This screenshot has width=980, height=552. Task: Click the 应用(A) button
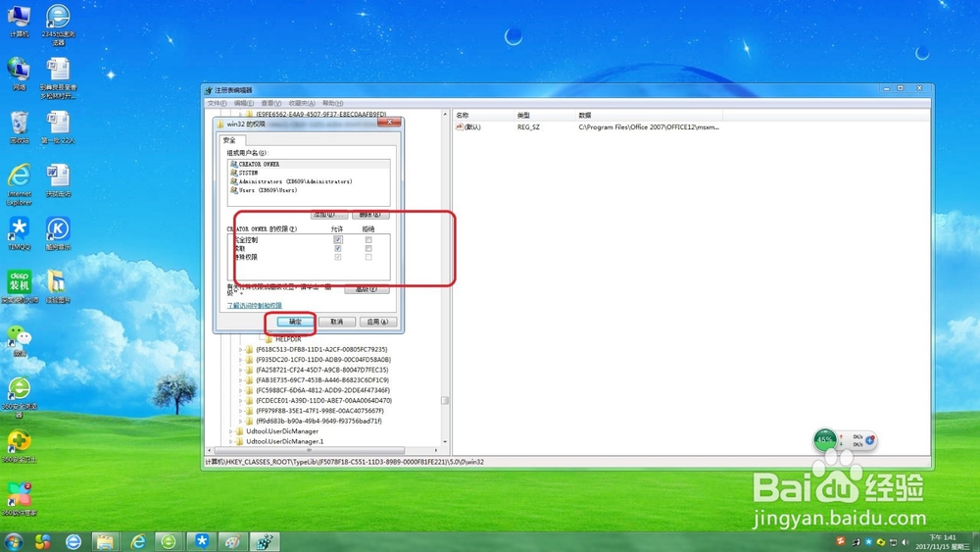pos(377,322)
